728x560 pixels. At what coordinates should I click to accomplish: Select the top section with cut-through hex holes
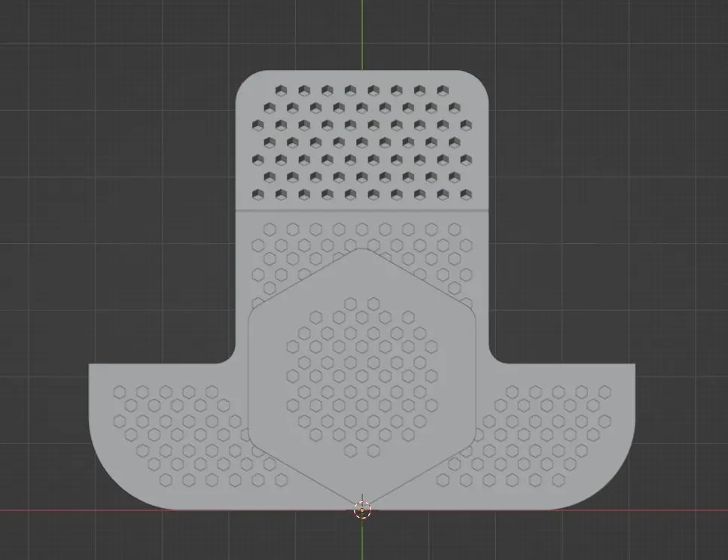pyautogui.click(x=362, y=141)
